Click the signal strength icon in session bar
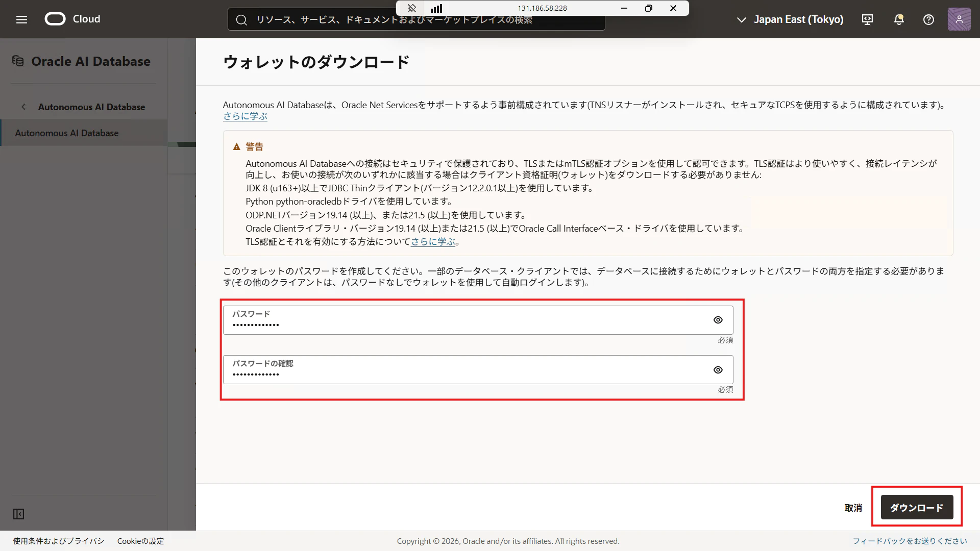 [436, 8]
